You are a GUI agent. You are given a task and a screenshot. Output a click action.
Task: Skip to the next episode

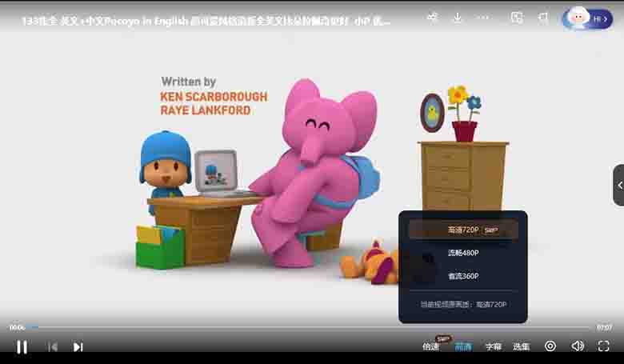[x=78, y=347]
